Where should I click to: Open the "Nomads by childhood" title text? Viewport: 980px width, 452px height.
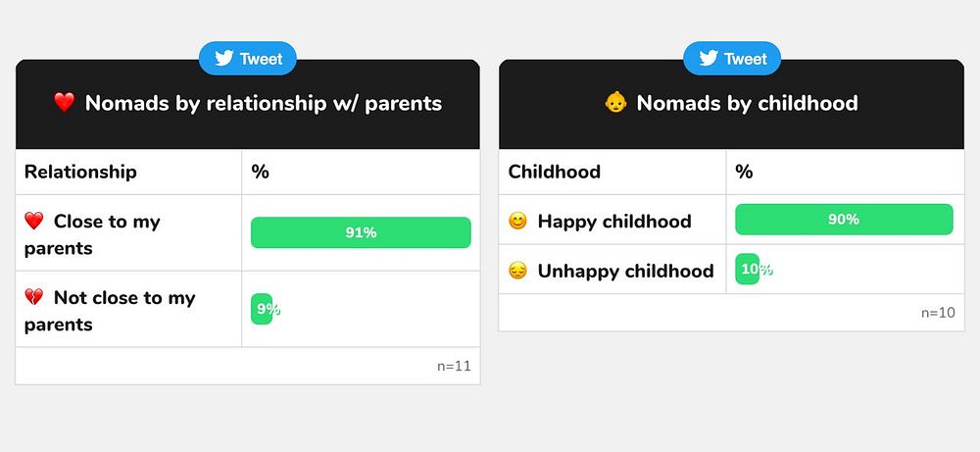pyautogui.click(x=747, y=103)
